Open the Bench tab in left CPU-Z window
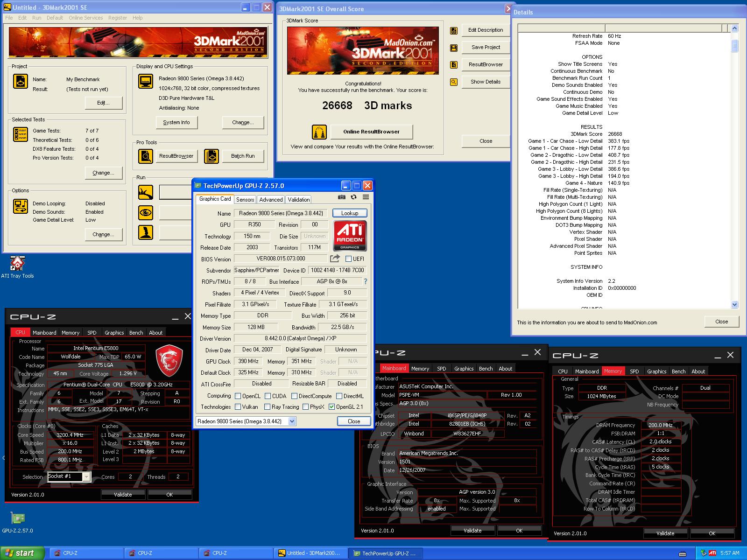Viewport: 747px width, 560px height. click(136, 333)
